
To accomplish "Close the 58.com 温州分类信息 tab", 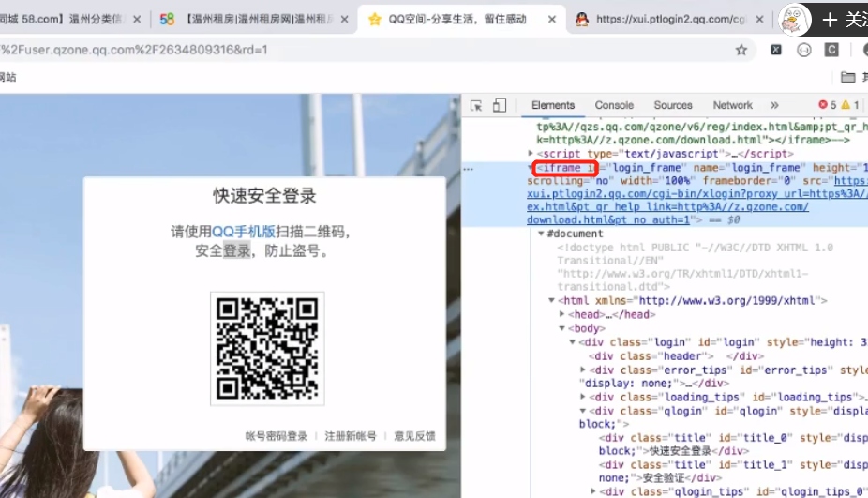I will [137, 20].
